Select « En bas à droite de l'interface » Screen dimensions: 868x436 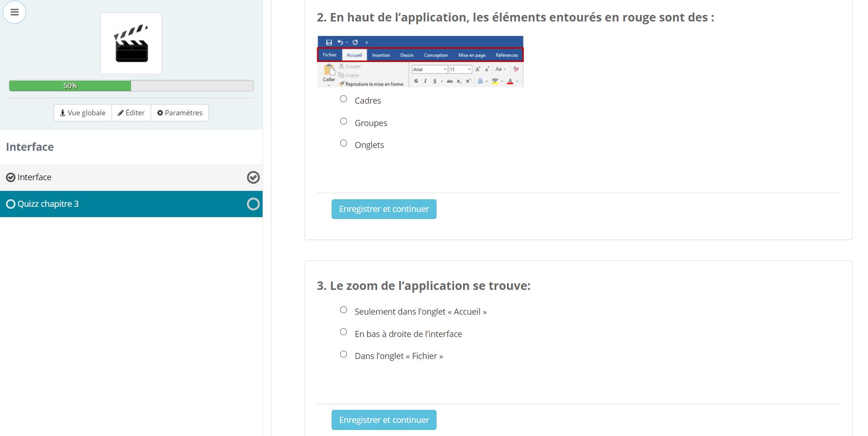click(x=343, y=332)
